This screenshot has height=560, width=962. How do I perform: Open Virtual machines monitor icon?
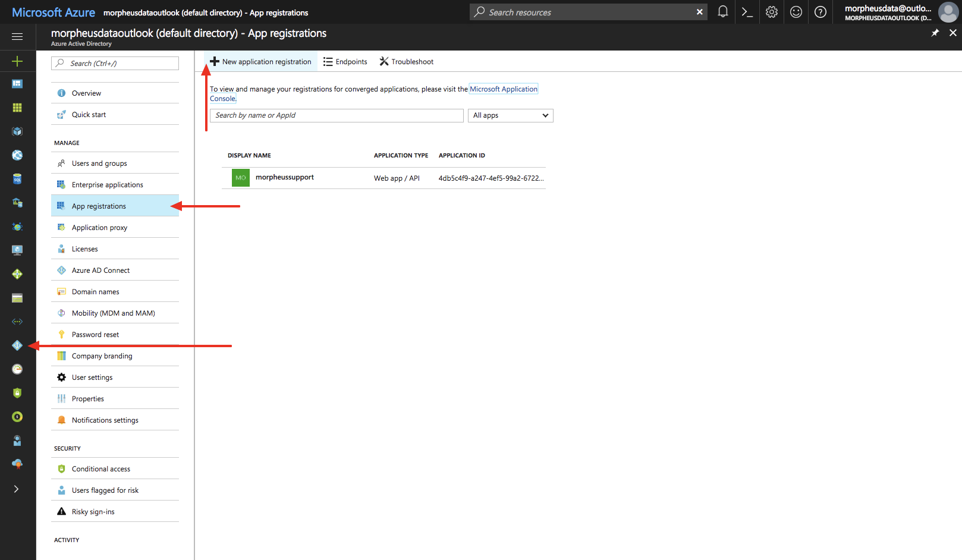(17, 250)
